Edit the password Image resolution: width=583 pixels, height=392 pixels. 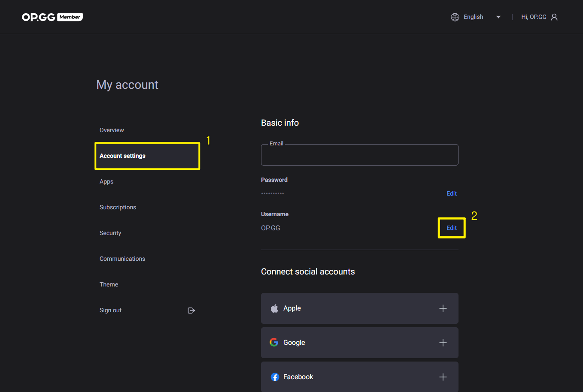pyautogui.click(x=452, y=193)
